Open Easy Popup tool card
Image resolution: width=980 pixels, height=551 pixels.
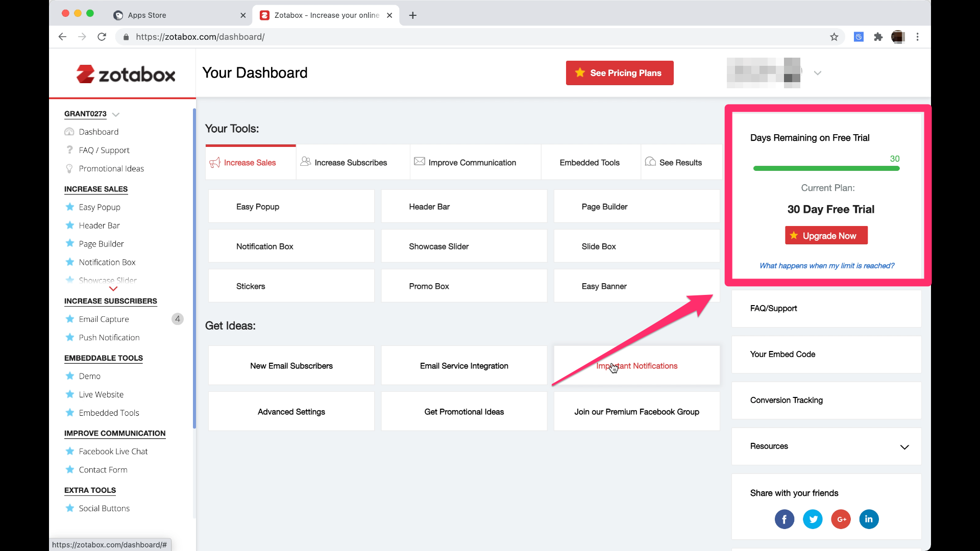pyautogui.click(x=291, y=207)
